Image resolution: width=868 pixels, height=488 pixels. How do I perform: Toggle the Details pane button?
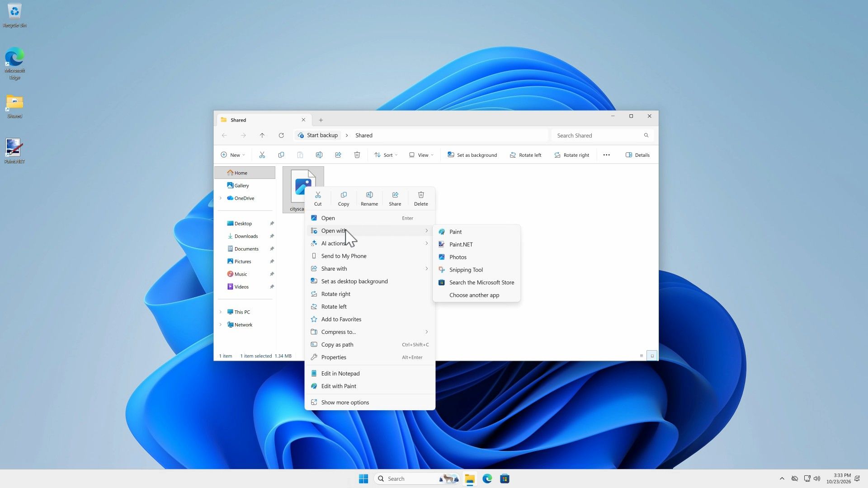click(637, 155)
